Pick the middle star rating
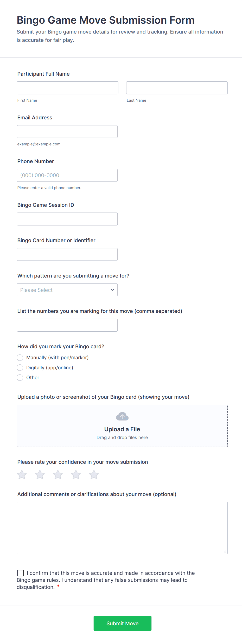The height and width of the screenshot is (644, 242). pyautogui.click(x=58, y=474)
